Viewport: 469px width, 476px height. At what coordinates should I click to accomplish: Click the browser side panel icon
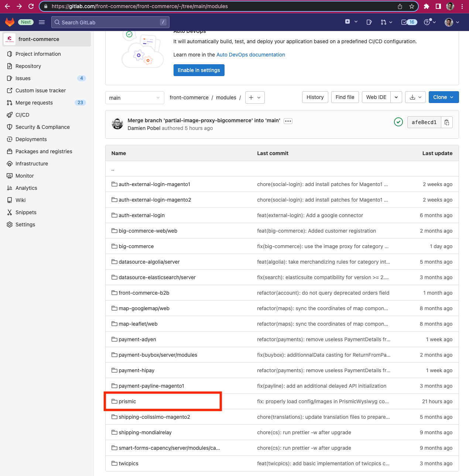[x=438, y=6]
